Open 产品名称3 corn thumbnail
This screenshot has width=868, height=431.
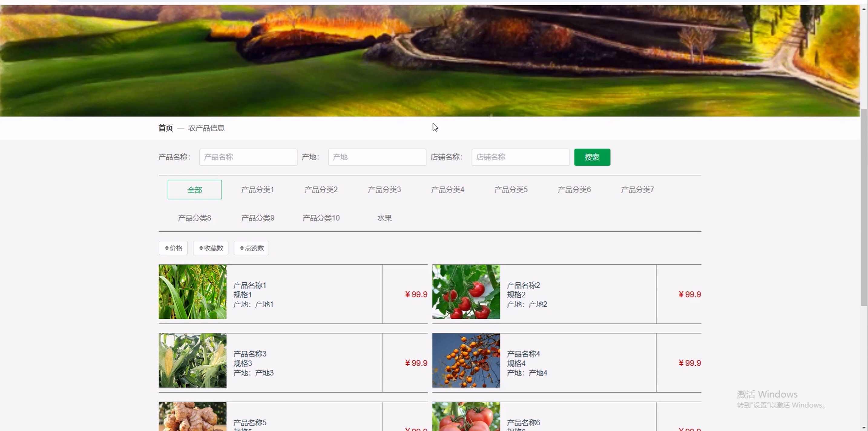point(192,360)
